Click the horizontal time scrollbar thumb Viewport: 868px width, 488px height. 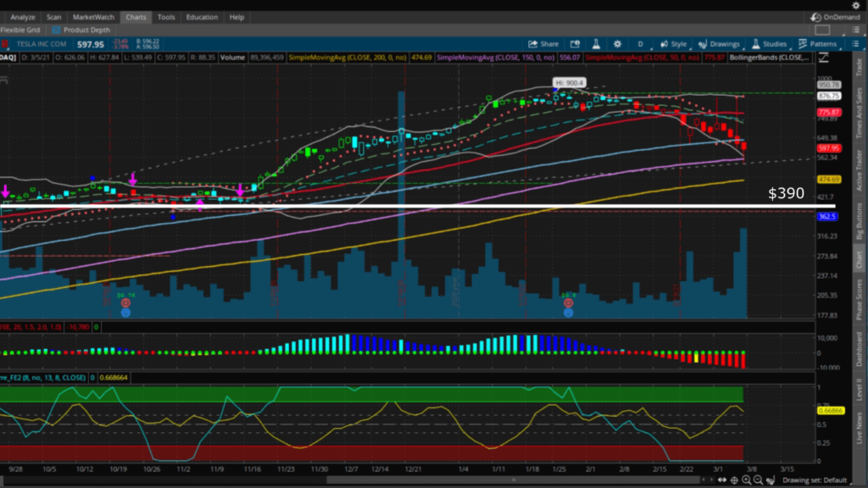pos(511,480)
